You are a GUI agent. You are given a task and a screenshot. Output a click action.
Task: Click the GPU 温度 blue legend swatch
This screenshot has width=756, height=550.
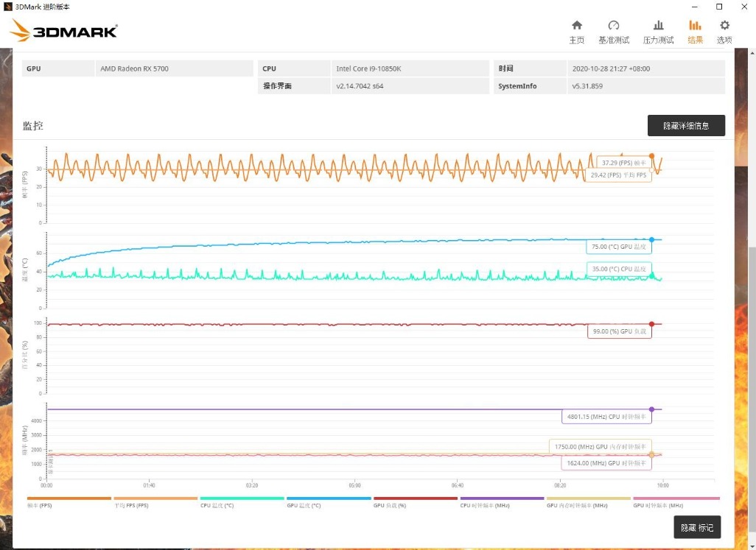[329, 498]
